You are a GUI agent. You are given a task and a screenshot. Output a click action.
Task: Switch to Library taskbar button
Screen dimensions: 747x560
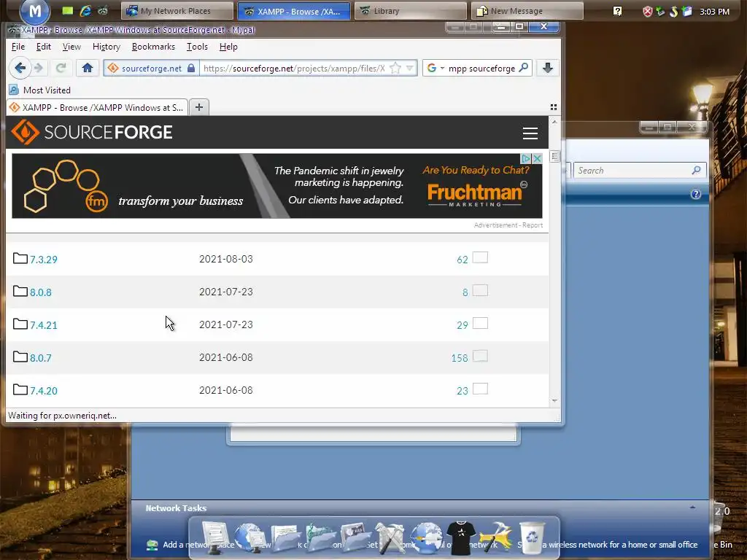pos(410,11)
